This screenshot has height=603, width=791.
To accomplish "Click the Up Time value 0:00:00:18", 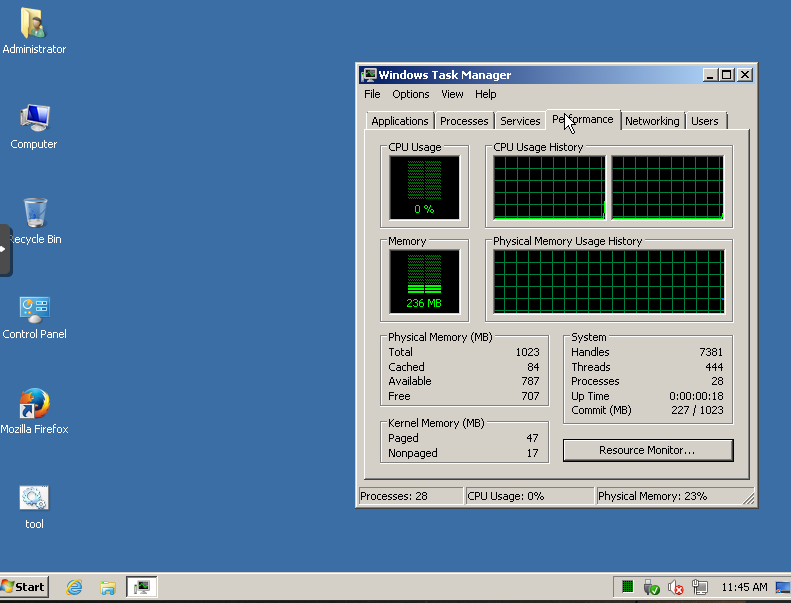I will pos(696,396).
